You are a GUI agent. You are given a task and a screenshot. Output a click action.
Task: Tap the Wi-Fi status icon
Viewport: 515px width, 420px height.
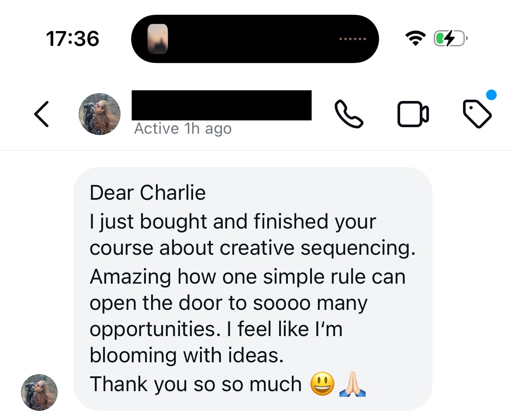(x=416, y=39)
